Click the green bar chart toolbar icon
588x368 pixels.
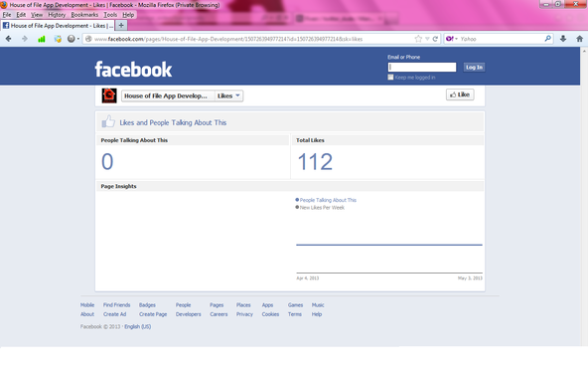click(x=42, y=39)
